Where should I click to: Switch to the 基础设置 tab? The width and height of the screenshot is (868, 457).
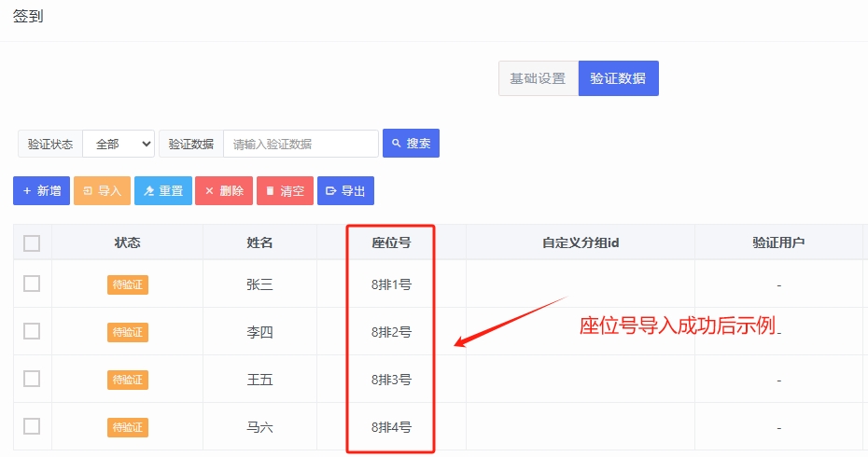tap(539, 78)
